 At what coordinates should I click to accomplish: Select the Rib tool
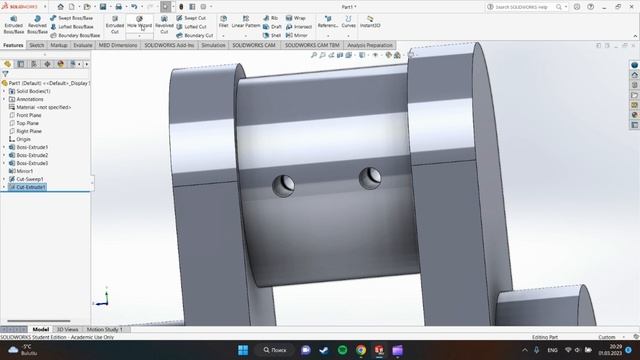click(271, 18)
